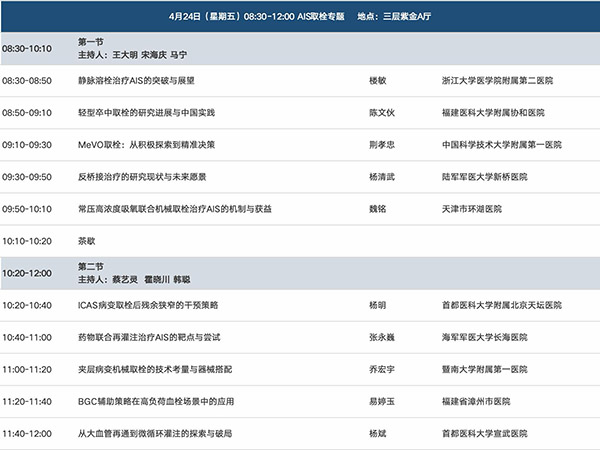Select the 茶歇 break row
This screenshot has width=600, height=450.
coord(88,241)
